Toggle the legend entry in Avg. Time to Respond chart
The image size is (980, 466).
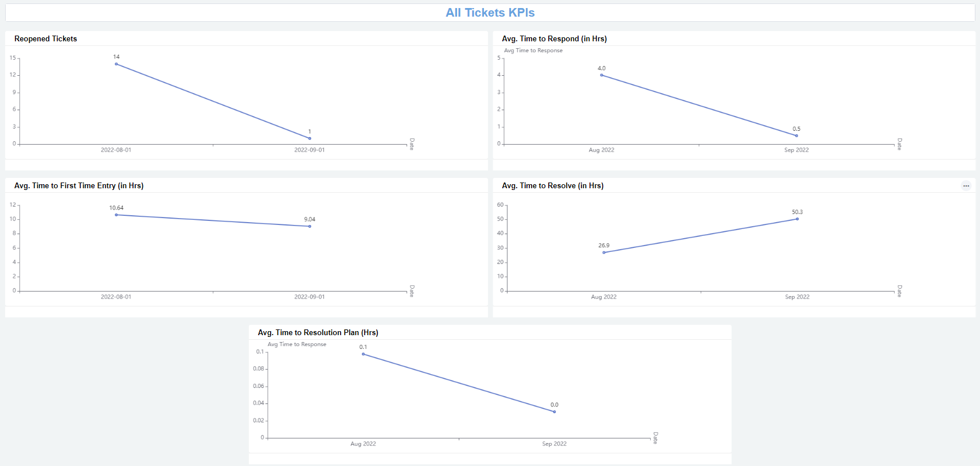(533, 51)
